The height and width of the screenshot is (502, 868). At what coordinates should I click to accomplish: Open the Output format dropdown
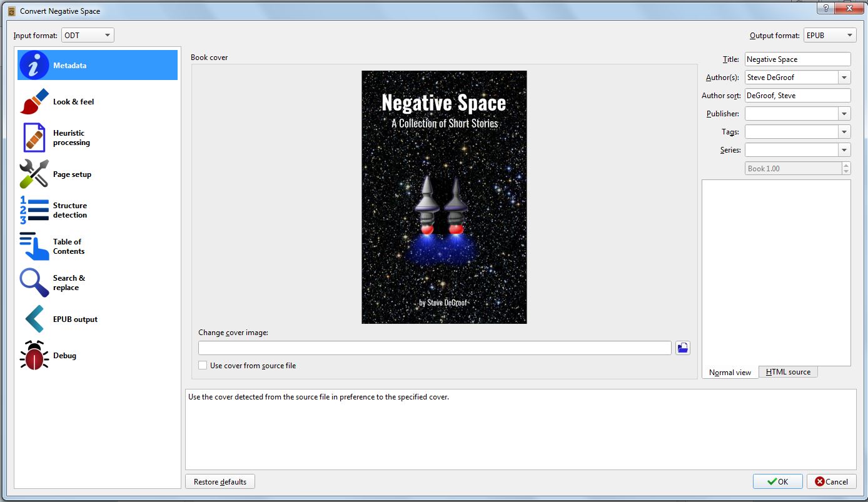pyautogui.click(x=845, y=35)
